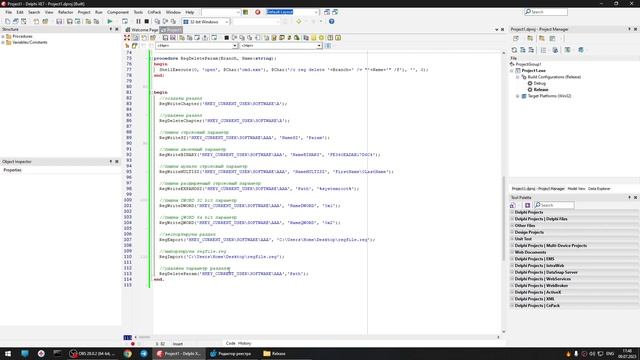The height and width of the screenshot is (360, 640).
Task: Open the Refactor menu
Action: tap(65, 12)
